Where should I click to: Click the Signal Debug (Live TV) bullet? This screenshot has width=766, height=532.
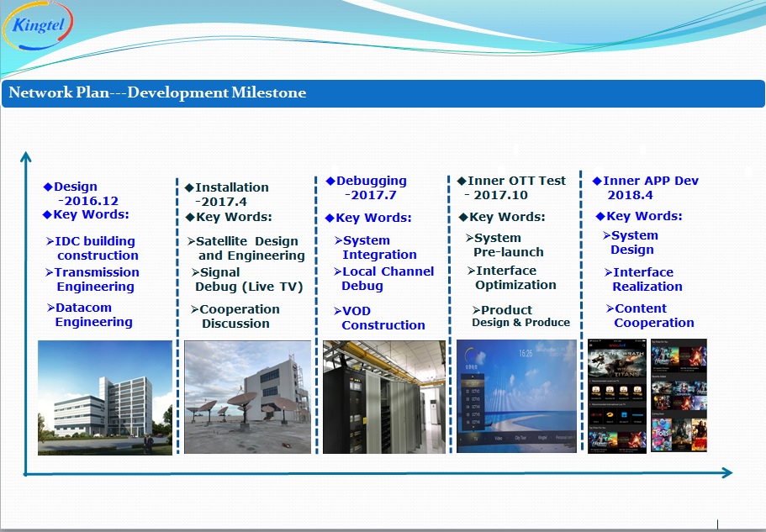[247, 279]
